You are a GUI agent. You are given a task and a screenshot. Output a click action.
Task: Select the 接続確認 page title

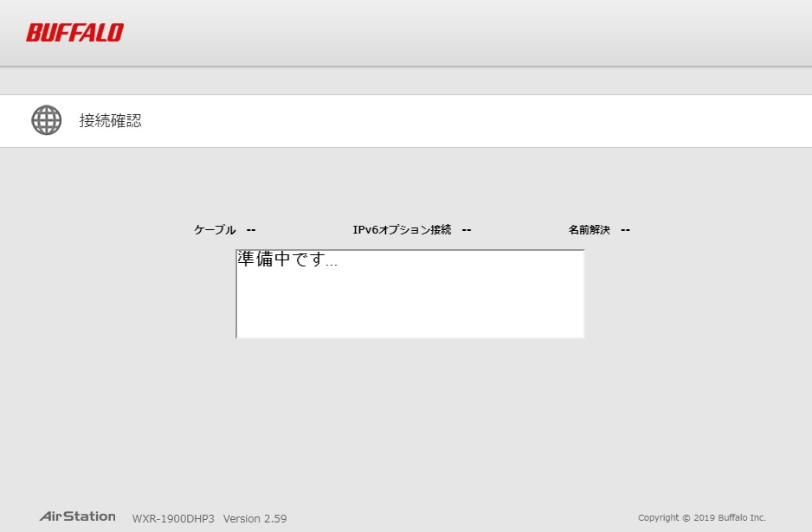(x=110, y=121)
